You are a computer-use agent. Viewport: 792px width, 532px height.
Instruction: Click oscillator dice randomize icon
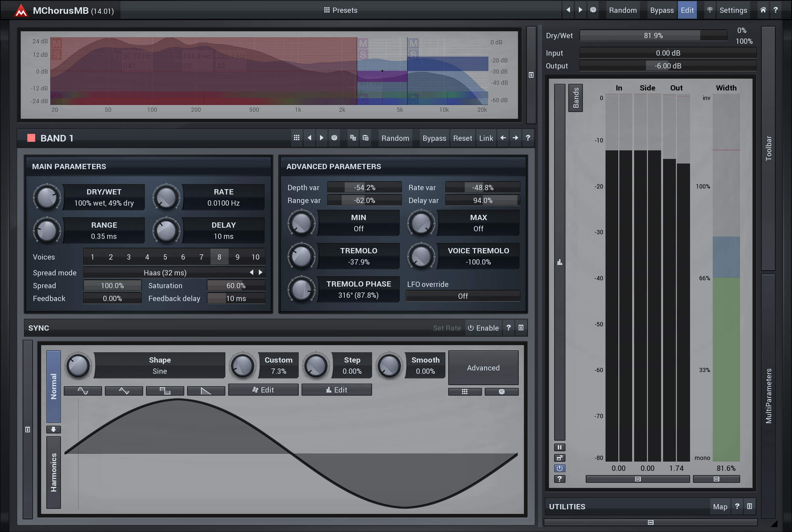501,392
